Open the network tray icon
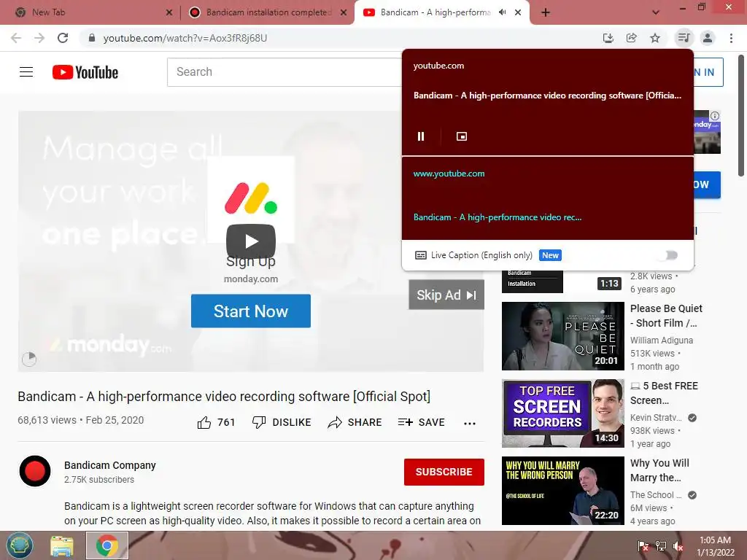 (661, 546)
